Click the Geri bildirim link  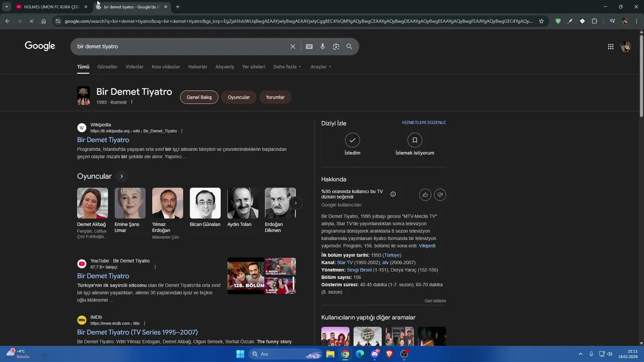click(435, 301)
